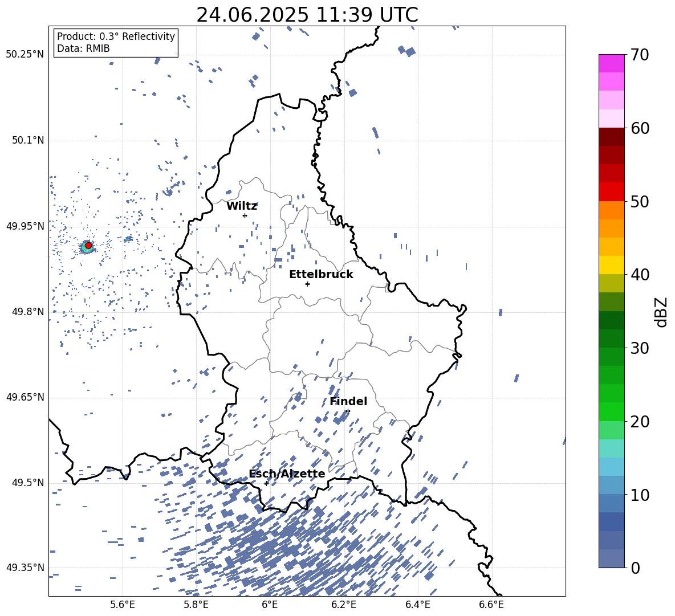675x616 pixels.
Task: Click the Findel cross marker
Action: pyautogui.click(x=348, y=411)
